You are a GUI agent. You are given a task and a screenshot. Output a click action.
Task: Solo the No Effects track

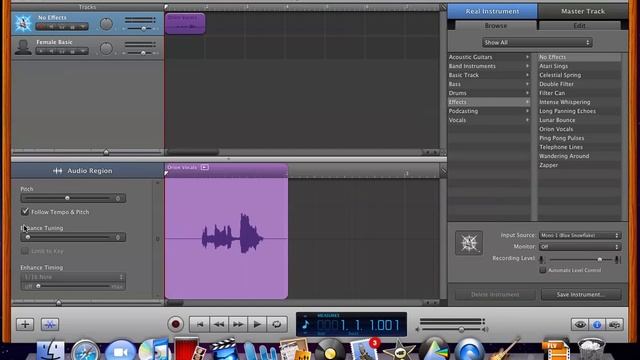click(62, 27)
